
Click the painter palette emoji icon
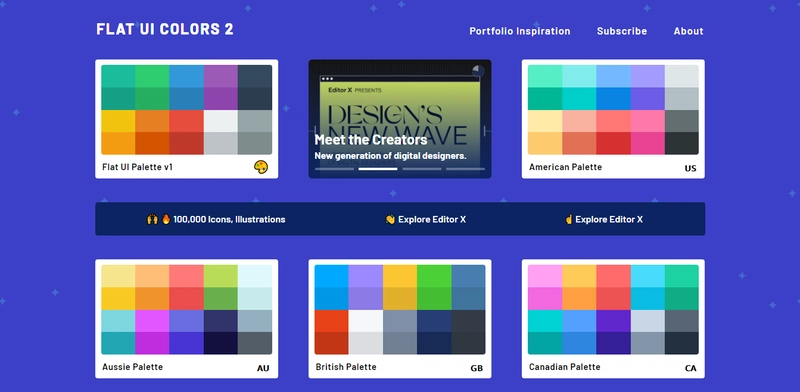coord(261,167)
